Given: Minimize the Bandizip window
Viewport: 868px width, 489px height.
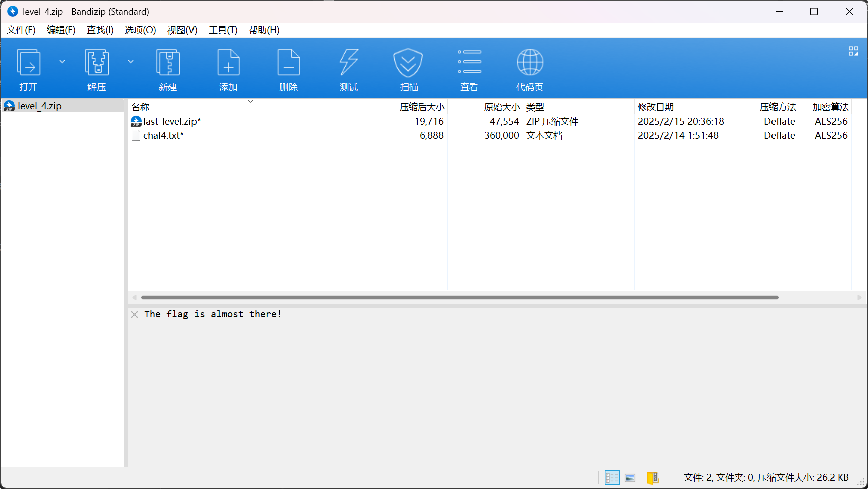Looking at the screenshot, I should pos(780,11).
